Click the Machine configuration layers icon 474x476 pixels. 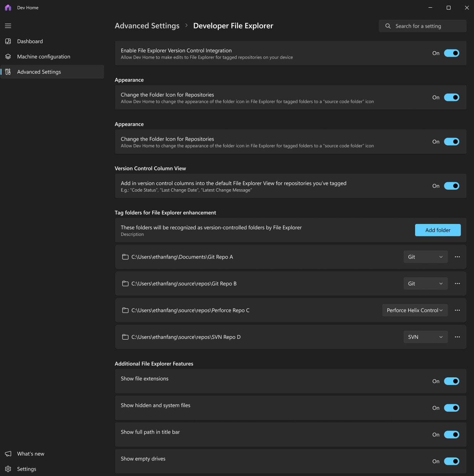coord(8,57)
